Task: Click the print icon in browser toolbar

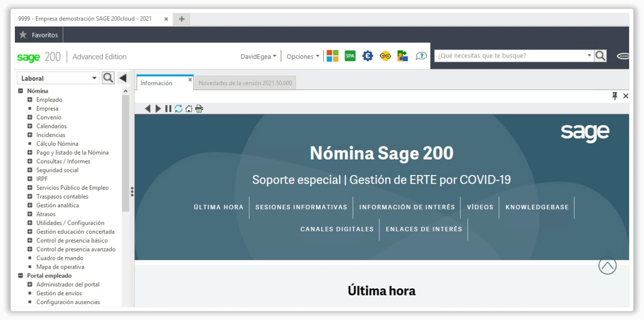Action: (199, 109)
